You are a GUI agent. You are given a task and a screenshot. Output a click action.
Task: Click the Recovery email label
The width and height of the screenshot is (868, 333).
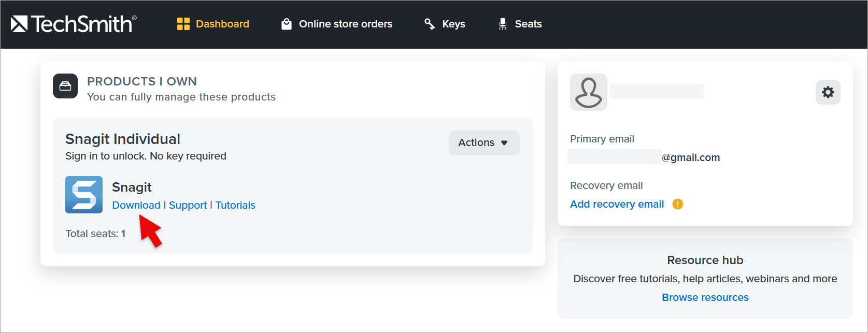coord(606,185)
